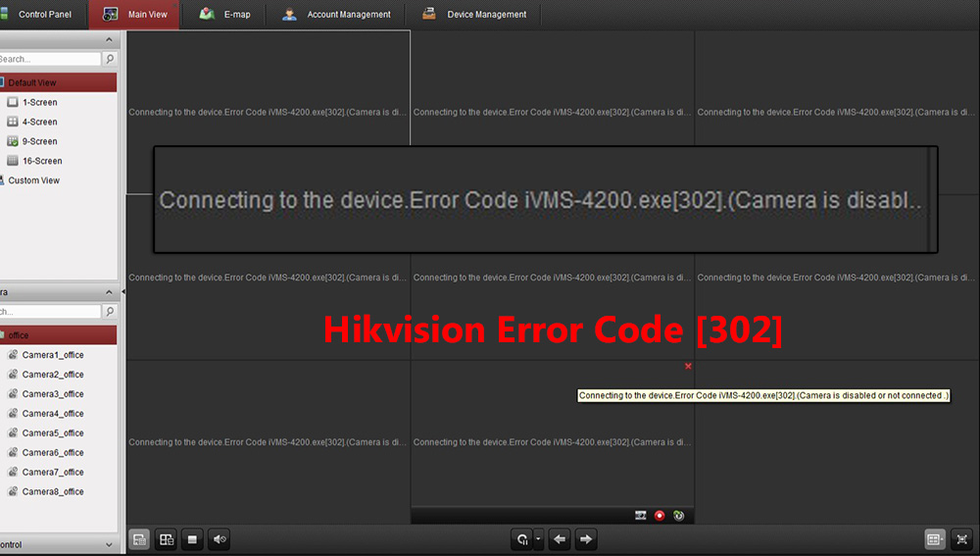Go to the next page arrow

pyautogui.click(x=586, y=539)
